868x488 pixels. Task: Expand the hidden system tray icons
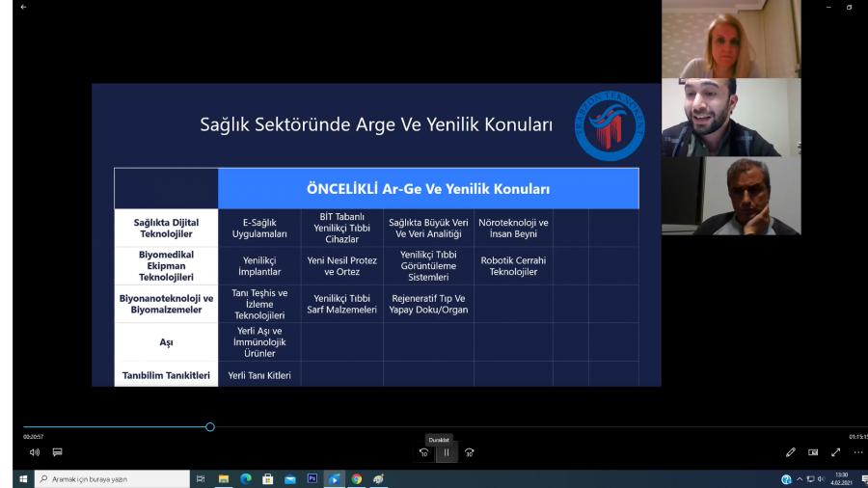point(800,478)
